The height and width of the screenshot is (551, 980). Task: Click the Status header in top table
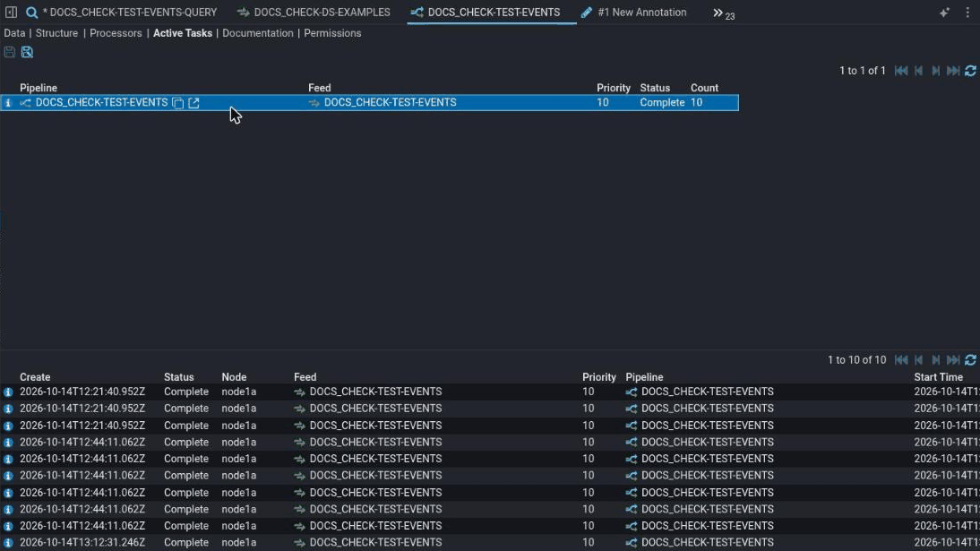(654, 88)
